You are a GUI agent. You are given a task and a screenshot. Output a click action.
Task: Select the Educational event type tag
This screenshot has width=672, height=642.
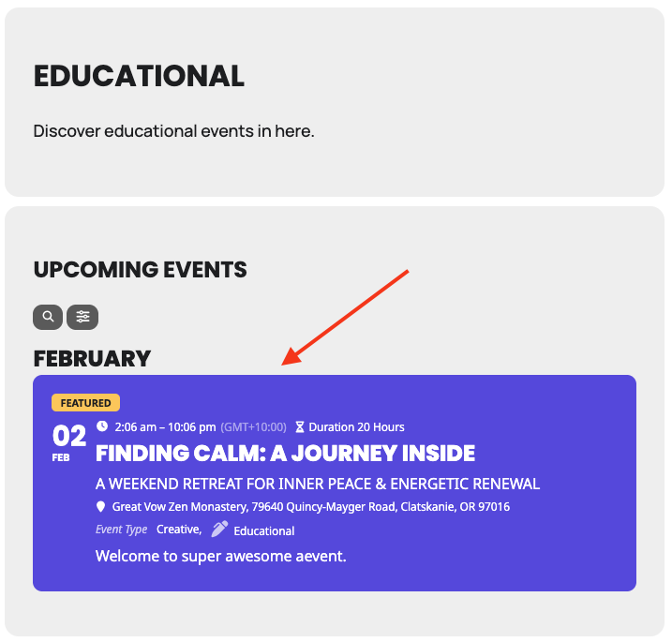264,530
